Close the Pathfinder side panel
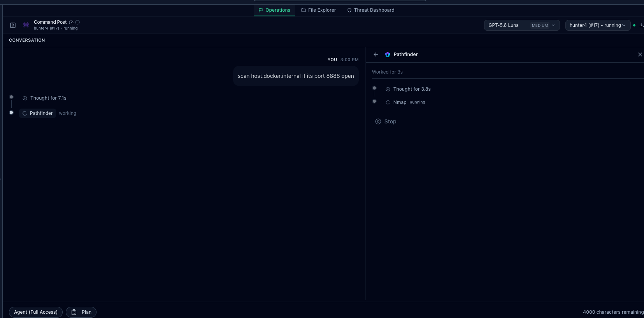 (x=640, y=54)
